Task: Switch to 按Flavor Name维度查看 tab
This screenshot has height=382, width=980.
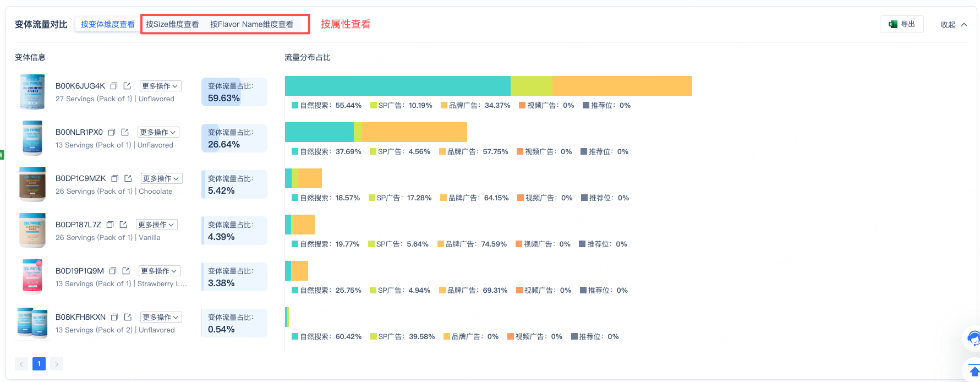Action: click(251, 24)
